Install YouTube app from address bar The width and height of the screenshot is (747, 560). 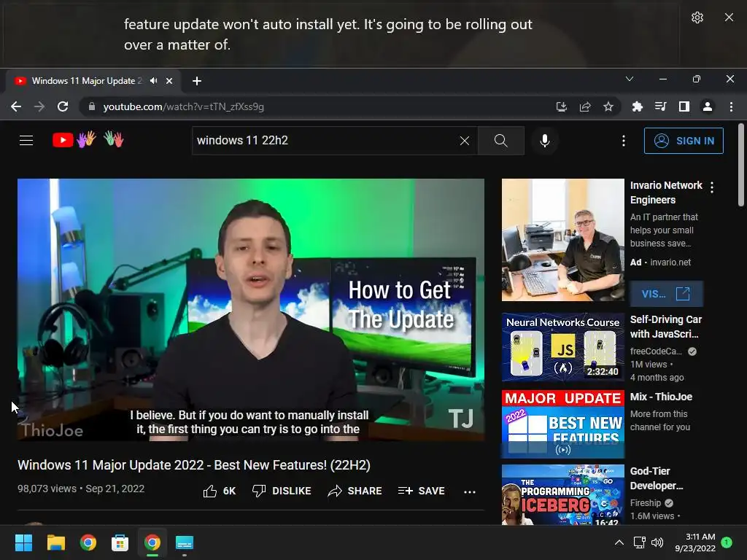coord(562,106)
